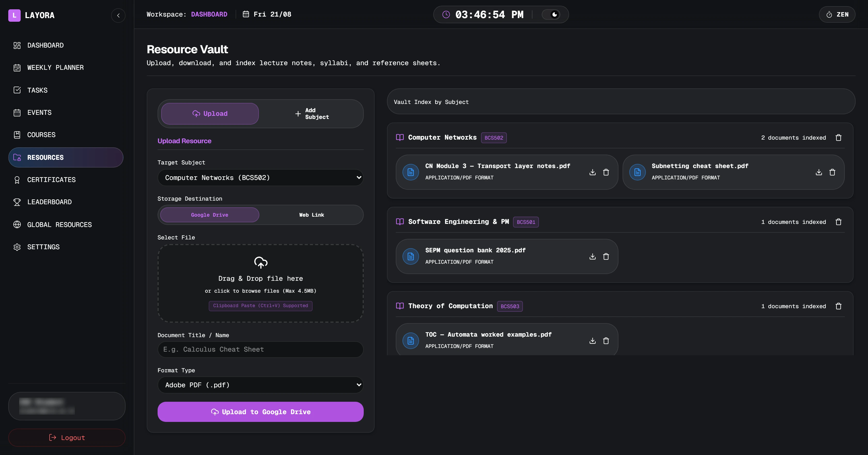The height and width of the screenshot is (455, 868).
Task: Click the LAYORA logo icon
Action: pos(14,15)
